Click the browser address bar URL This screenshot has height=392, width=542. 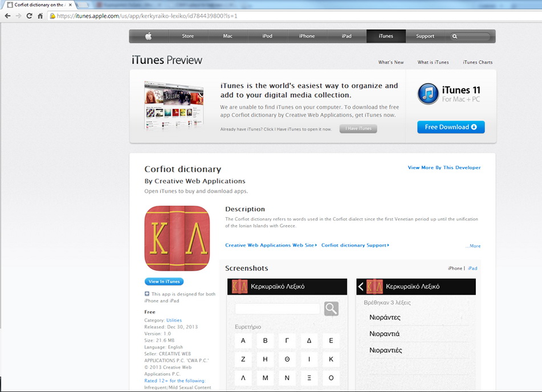pos(147,16)
